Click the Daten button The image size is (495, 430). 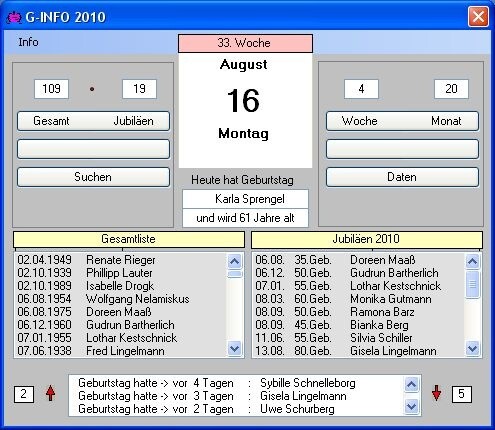point(402,177)
